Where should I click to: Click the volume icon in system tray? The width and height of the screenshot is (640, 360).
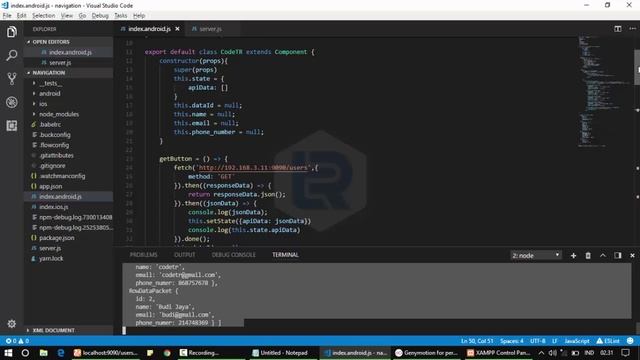point(553,353)
